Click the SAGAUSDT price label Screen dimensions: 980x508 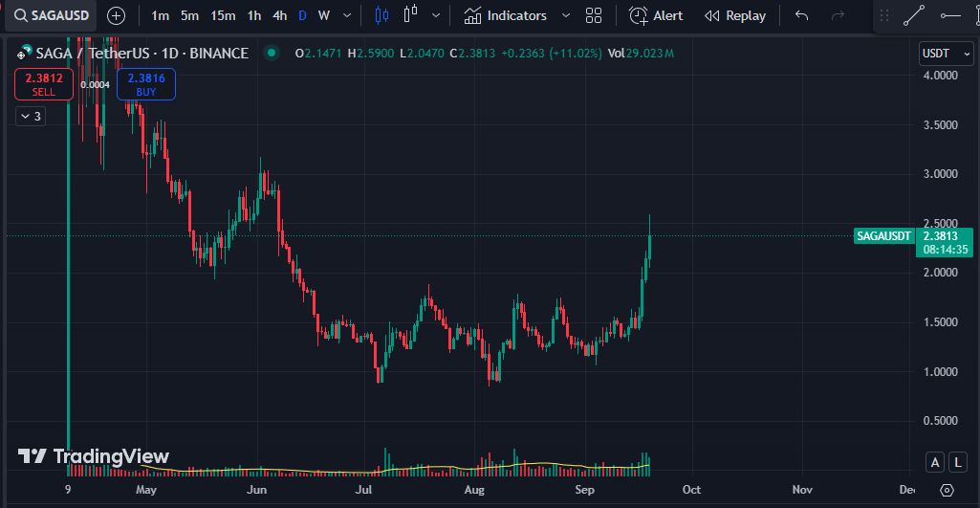click(x=883, y=236)
